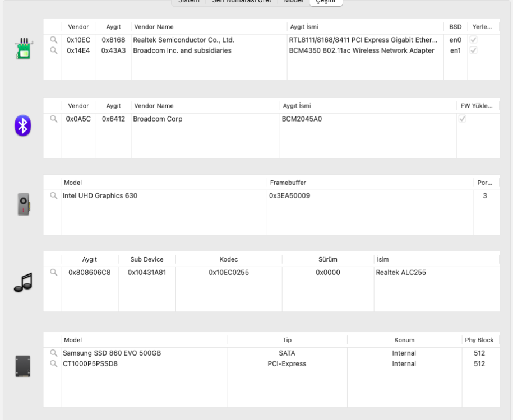This screenshot has height=420, width=513.
Task: Toggle built-in checkbox for en0 adapter
Action: [x=473, y=40]
